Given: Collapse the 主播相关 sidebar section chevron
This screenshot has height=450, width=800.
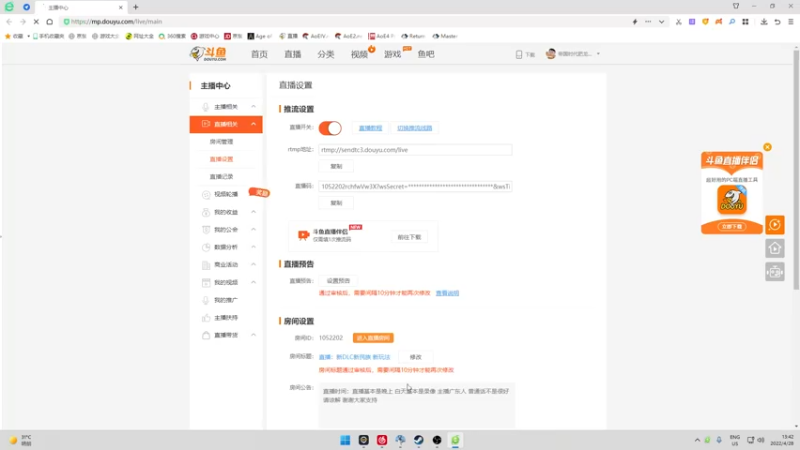Looking at the screenshot, I should tap(253, 107).
